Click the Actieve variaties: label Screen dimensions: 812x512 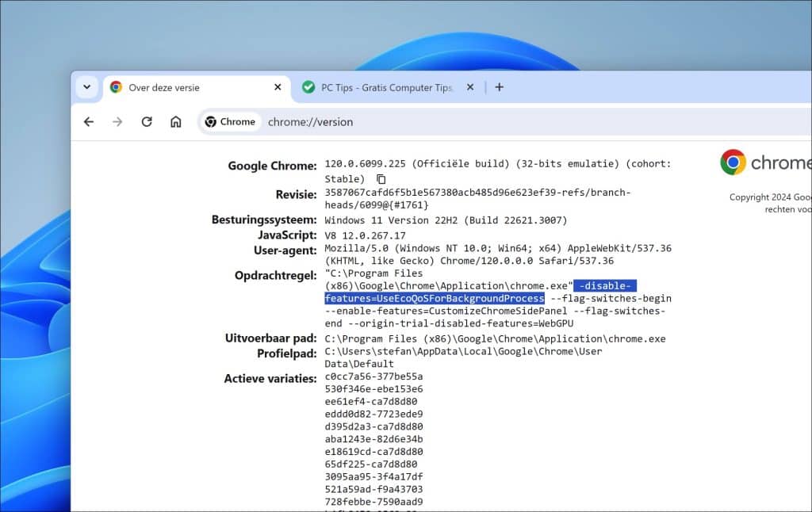coord(270,379)
